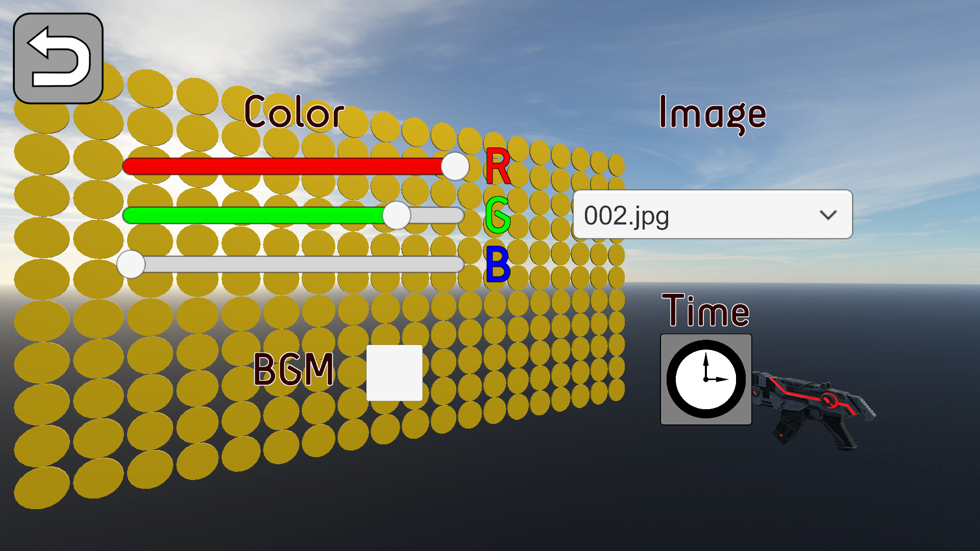Toggle the BGM checkbox

[x=395, y=372]
